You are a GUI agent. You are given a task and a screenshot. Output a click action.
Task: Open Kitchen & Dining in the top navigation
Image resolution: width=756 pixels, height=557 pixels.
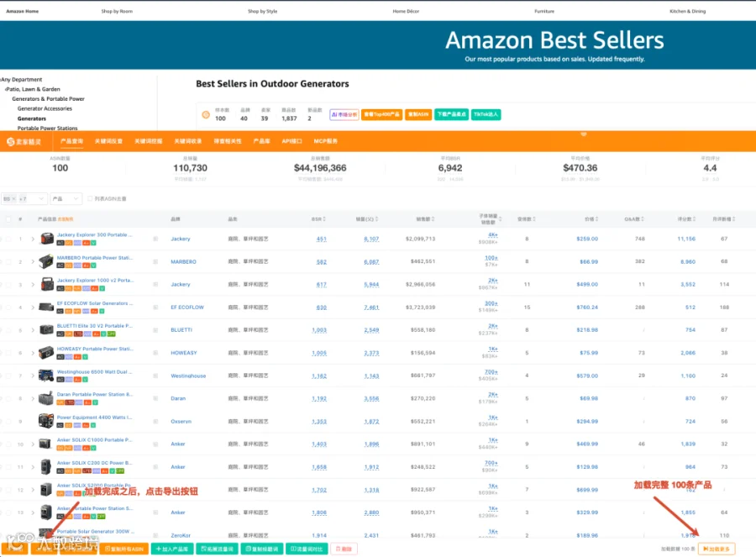click(687, 11)
